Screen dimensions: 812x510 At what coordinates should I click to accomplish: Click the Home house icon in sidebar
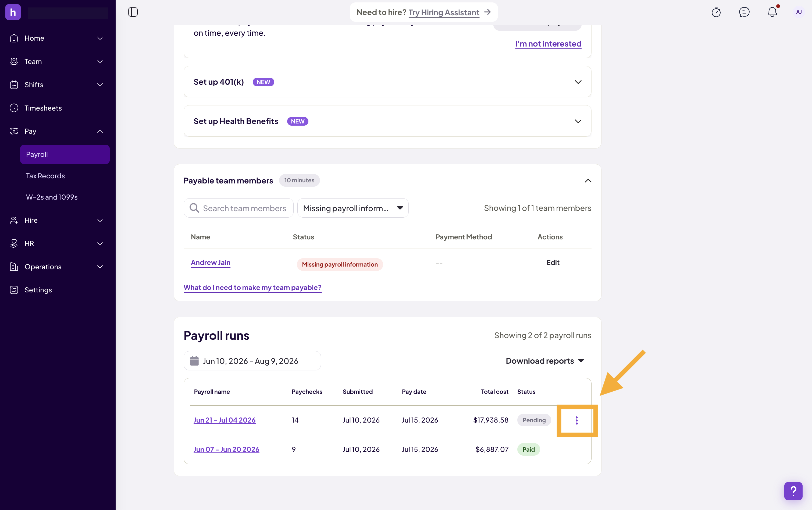tap(14, 38)
